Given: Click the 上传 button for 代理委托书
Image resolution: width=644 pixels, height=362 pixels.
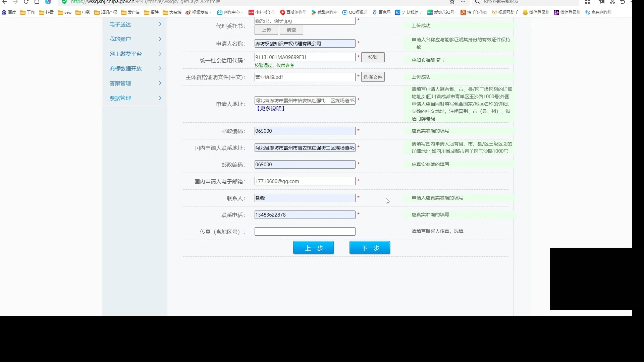Looking at the screenshot, I should click(266, 30).
